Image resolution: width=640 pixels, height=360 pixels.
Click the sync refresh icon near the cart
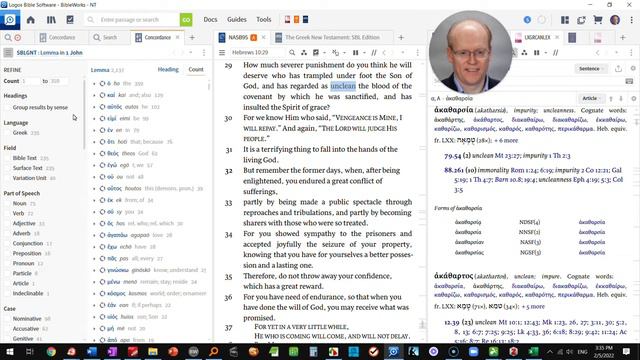[581, 20]
